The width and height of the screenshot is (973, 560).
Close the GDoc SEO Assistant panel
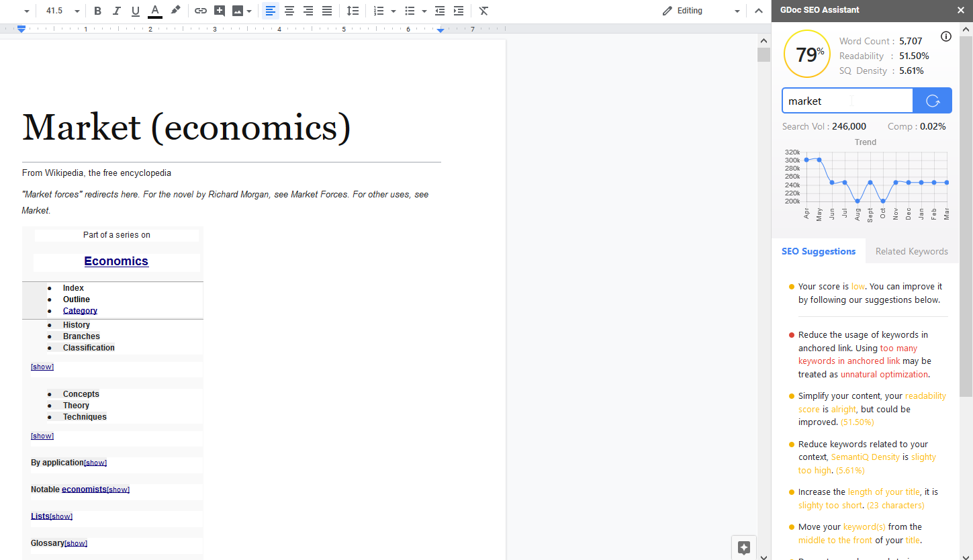(960, 10)
